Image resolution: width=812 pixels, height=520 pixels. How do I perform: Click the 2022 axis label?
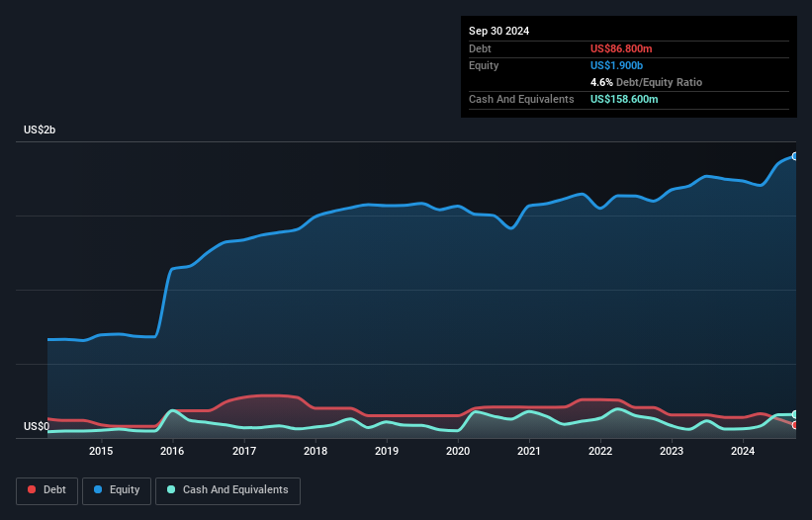pos(600,451)
